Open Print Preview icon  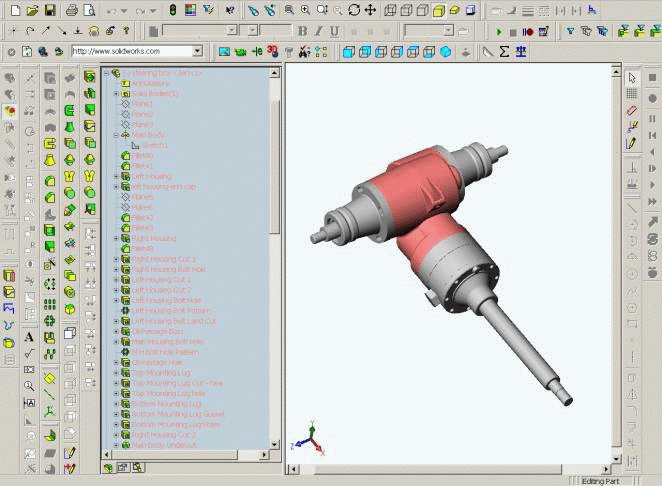pyautogui.click(x=89, y=10)
